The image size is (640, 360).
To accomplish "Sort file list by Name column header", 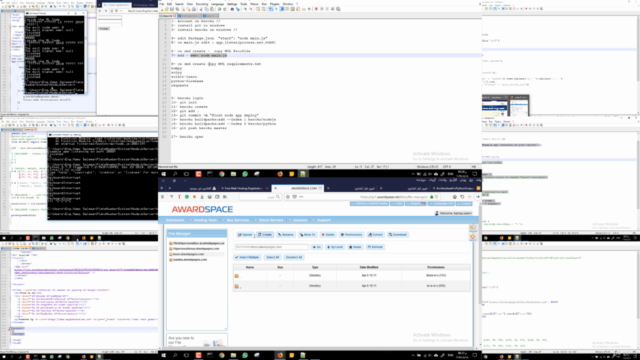I will click(250, 267).
